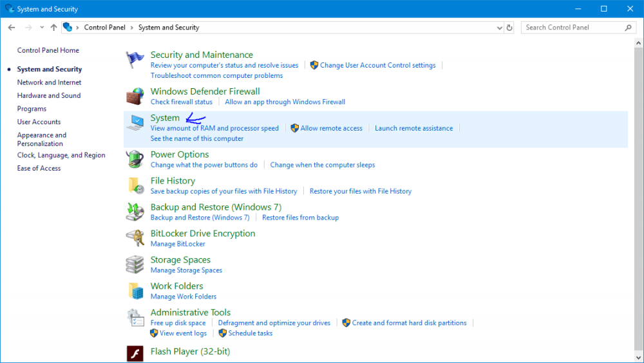
Task: Click the Windows Defender Firewall brick wall icon
Action: [135, 97]
